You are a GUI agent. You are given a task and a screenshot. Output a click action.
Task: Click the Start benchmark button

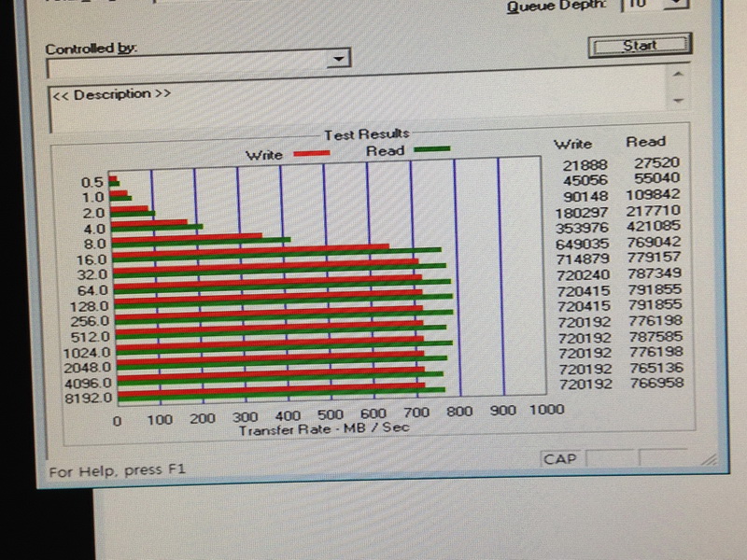[640, 45]
